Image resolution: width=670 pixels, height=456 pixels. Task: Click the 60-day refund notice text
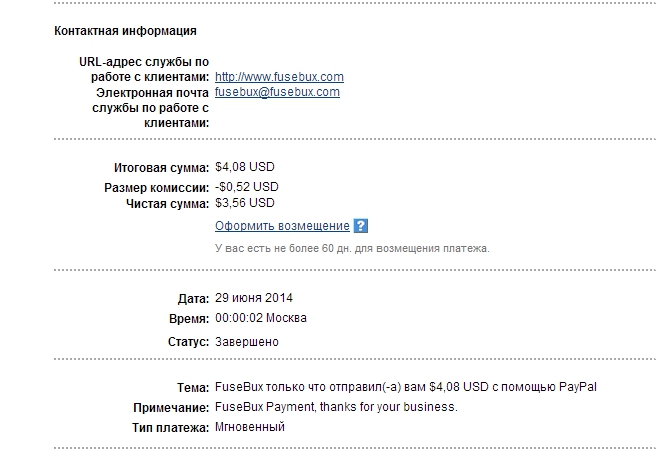click(x=352, y=248)
